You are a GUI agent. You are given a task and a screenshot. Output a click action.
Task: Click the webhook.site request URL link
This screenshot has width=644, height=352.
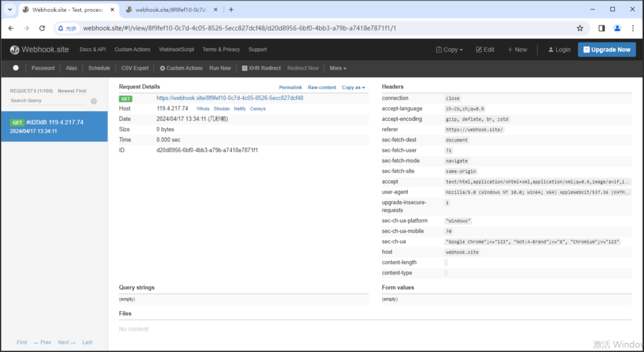click(230, 98)
